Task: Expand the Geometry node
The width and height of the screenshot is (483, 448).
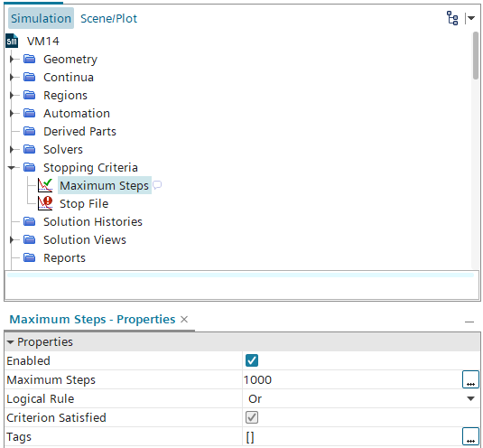Action: [12, 59]
